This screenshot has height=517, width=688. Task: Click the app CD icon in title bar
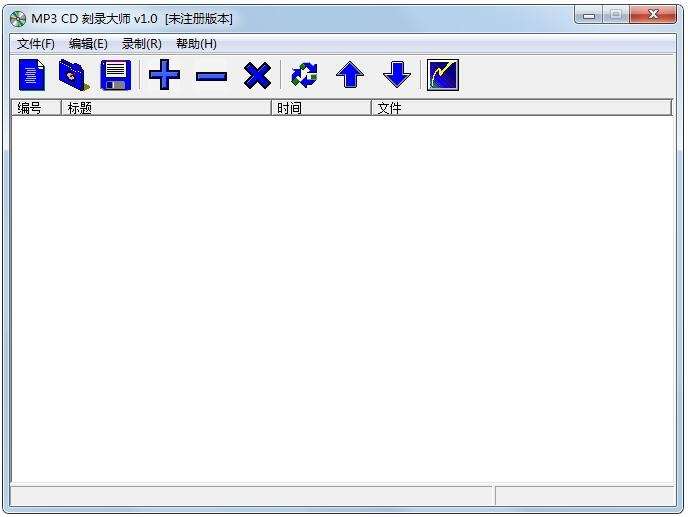[18, 19]
